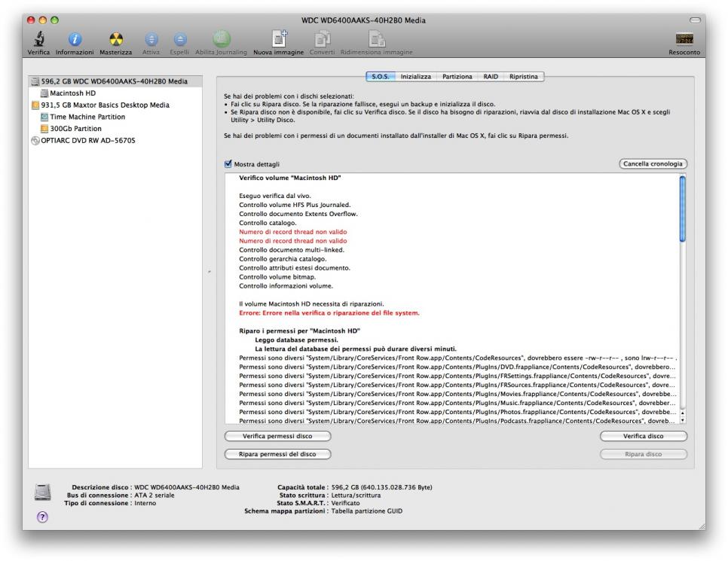
Task: Create a Nuova immagine from toolbar
Action: (x=279, y=38)
